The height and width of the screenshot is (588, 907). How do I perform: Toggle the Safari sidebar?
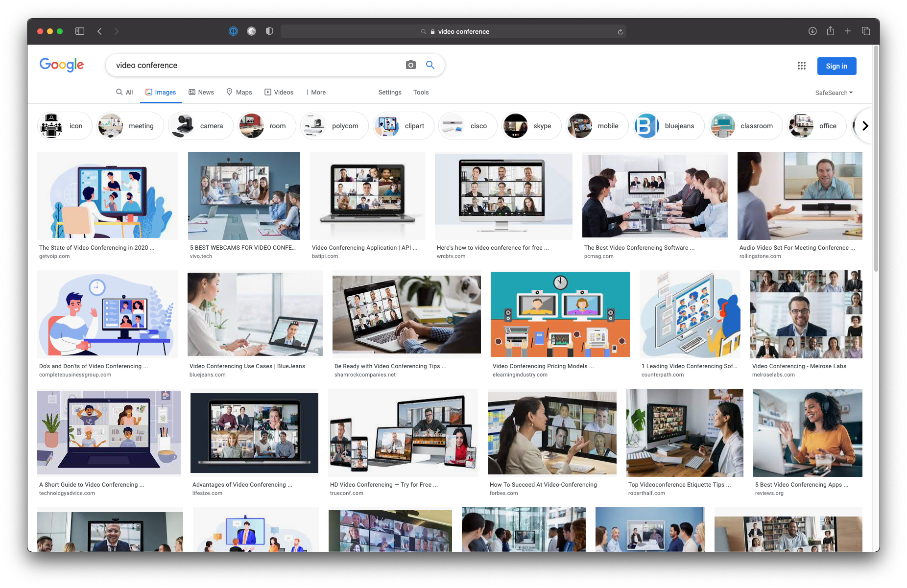[x=80, y=31]
